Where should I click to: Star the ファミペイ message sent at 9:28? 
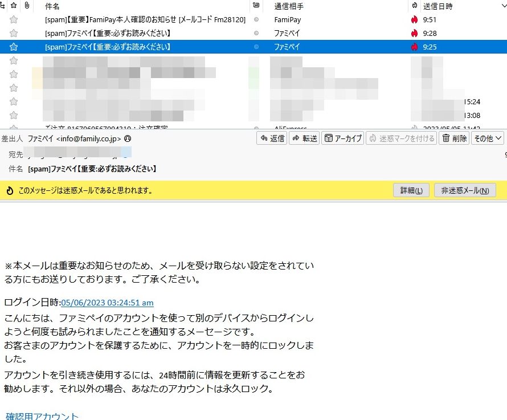coord(14,33)
